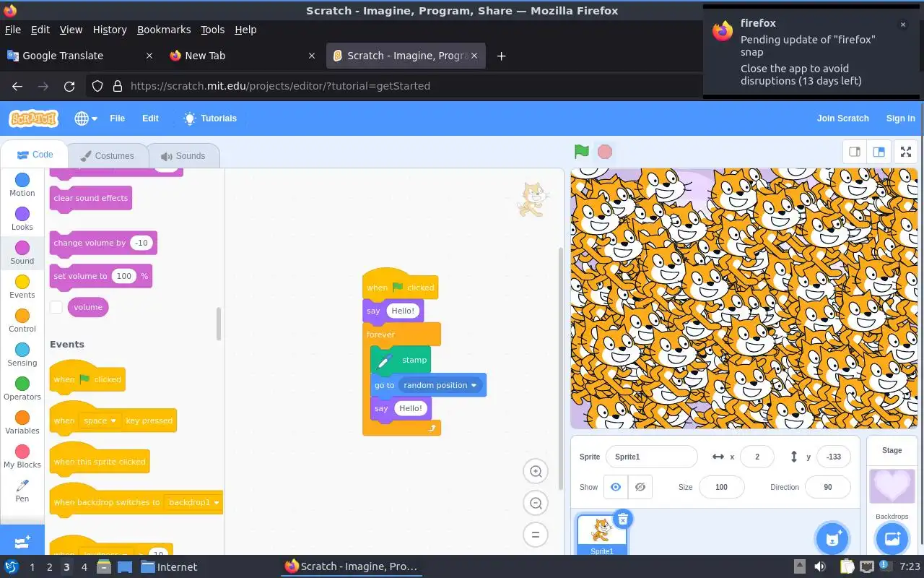Check the volume reporter checkbox

56,307
